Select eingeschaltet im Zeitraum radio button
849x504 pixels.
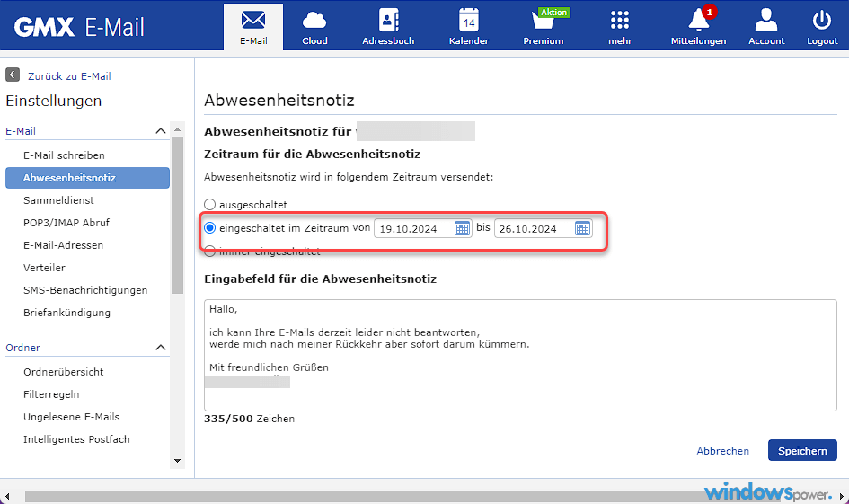209,228
